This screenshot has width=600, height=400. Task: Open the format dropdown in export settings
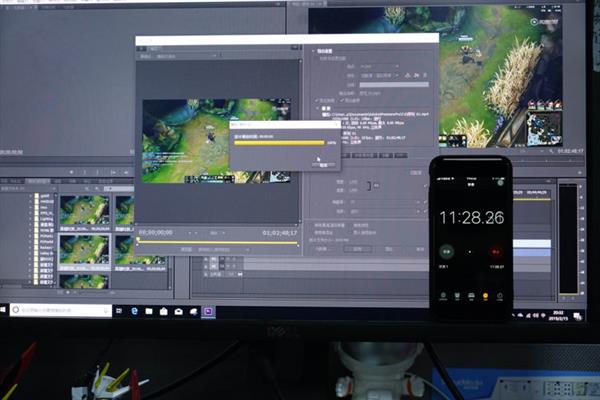380,66
